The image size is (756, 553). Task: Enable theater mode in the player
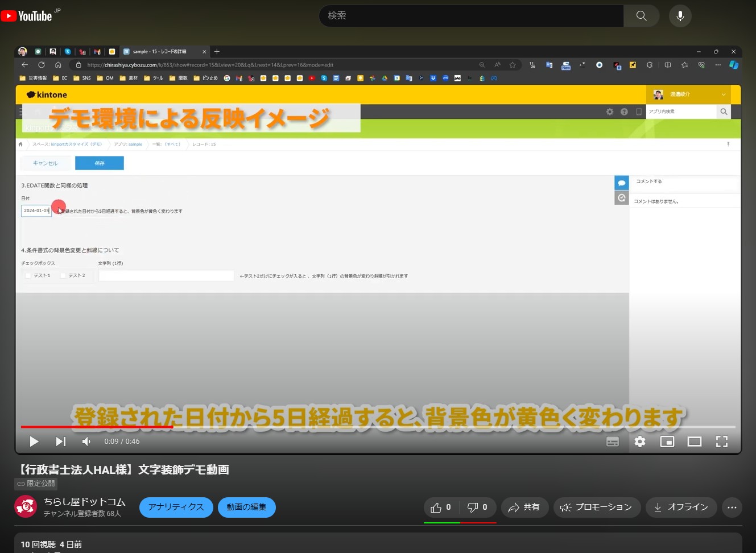click(x=695, y=441)
